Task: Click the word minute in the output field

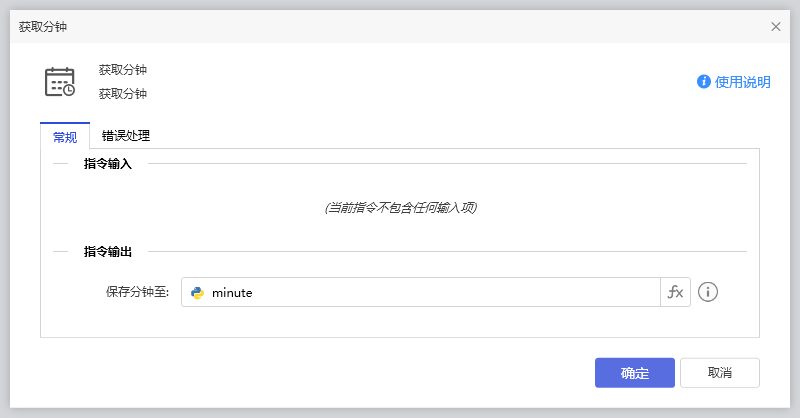Action: (x=232, y=293)
